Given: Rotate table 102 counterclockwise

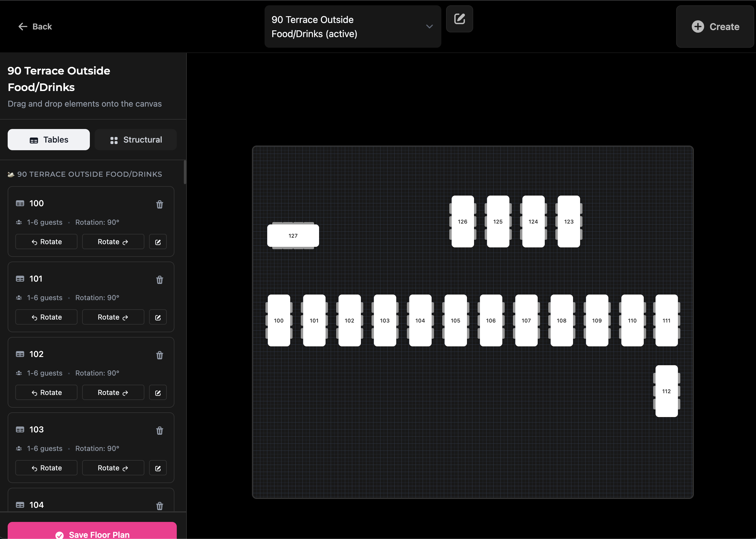Looking at the screenshot, I should pos(47,393).
